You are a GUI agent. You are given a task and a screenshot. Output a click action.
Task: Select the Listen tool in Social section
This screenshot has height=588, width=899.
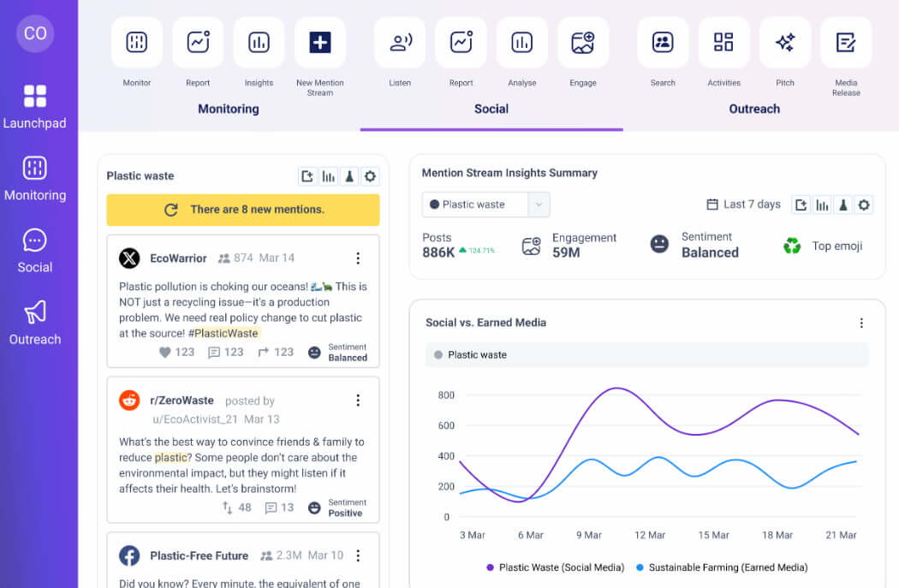[x=399, y=41]
